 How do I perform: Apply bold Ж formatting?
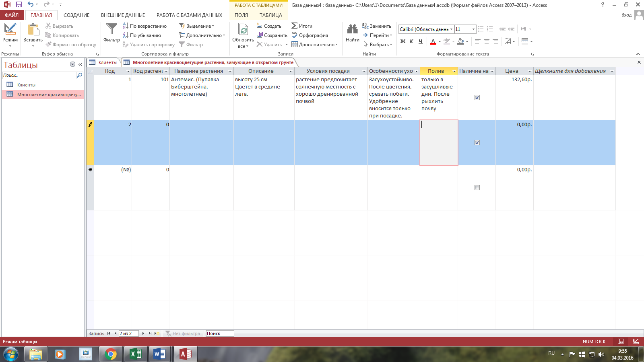tap(403, 41)
